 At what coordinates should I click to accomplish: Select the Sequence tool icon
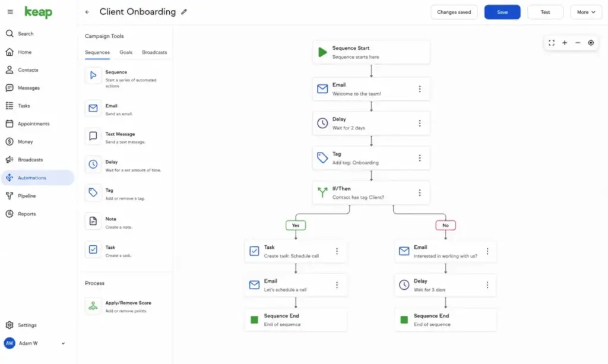pyautogui.click(x=93, y=75)
